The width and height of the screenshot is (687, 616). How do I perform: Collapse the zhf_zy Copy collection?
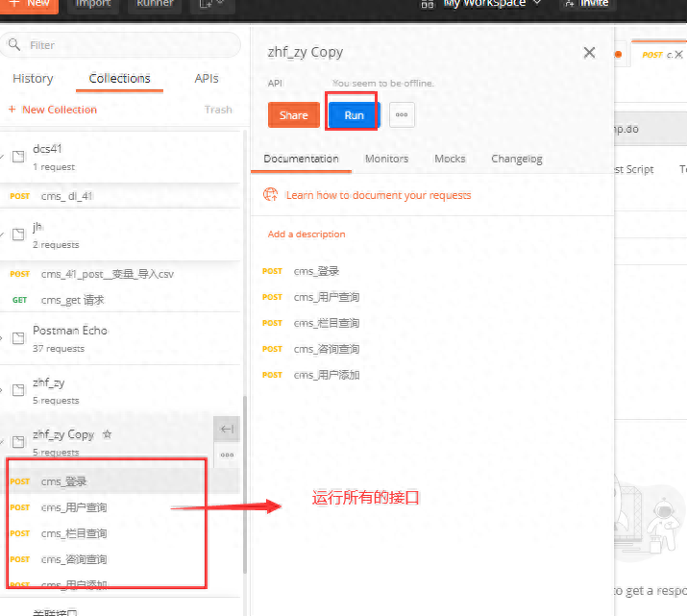2,442
